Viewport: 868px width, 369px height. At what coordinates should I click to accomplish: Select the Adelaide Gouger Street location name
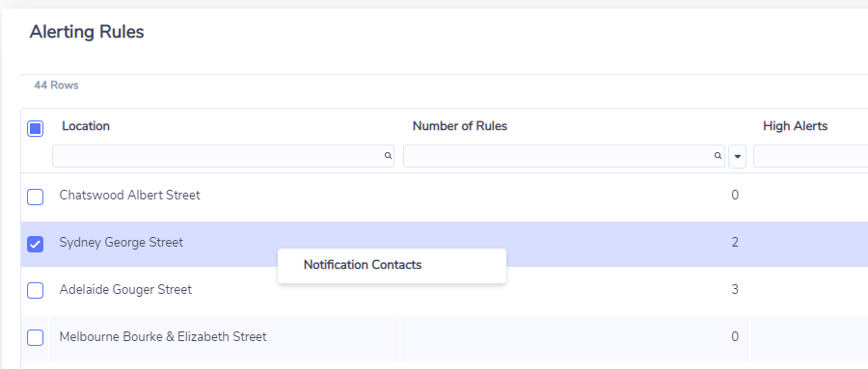point(125,290)
